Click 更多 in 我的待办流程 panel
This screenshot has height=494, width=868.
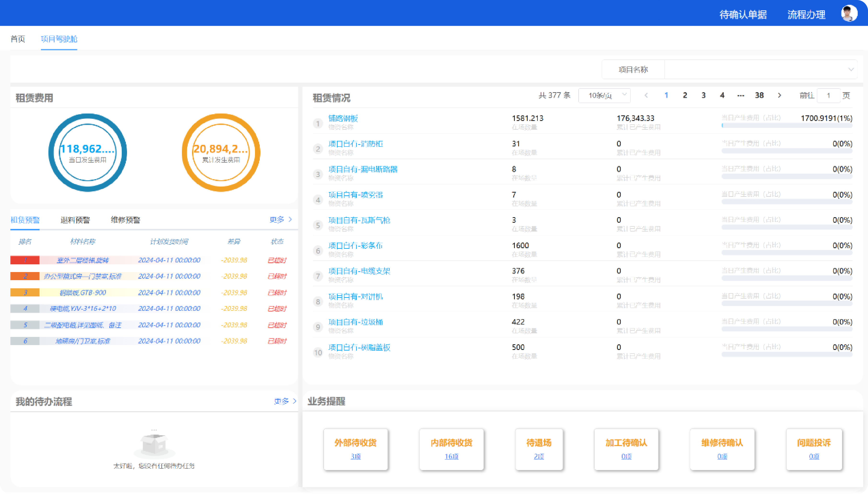point(285,401)
